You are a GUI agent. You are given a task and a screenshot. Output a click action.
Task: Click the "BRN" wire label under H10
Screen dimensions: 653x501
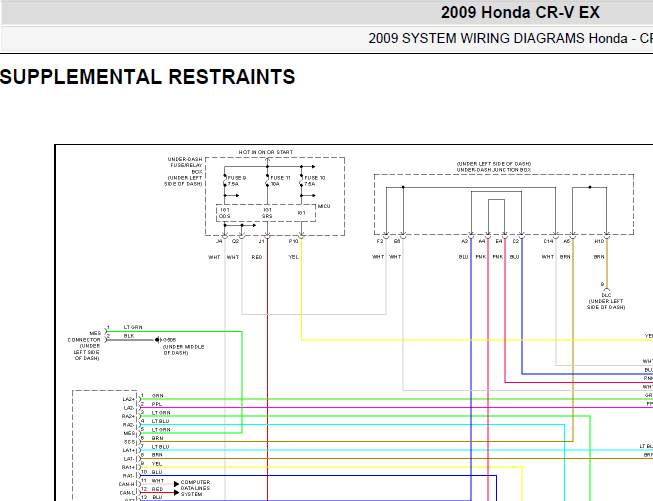(x=599, y=257)
